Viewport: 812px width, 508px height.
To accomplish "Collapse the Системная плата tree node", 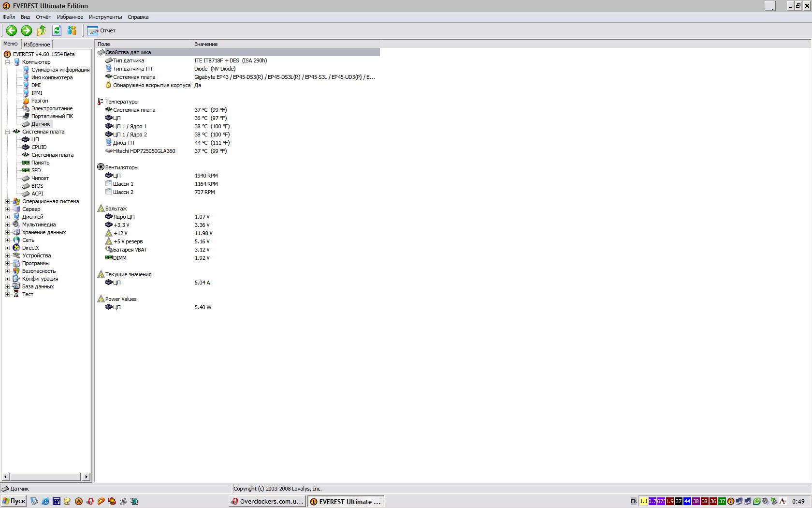I will [x=8, y=132].
